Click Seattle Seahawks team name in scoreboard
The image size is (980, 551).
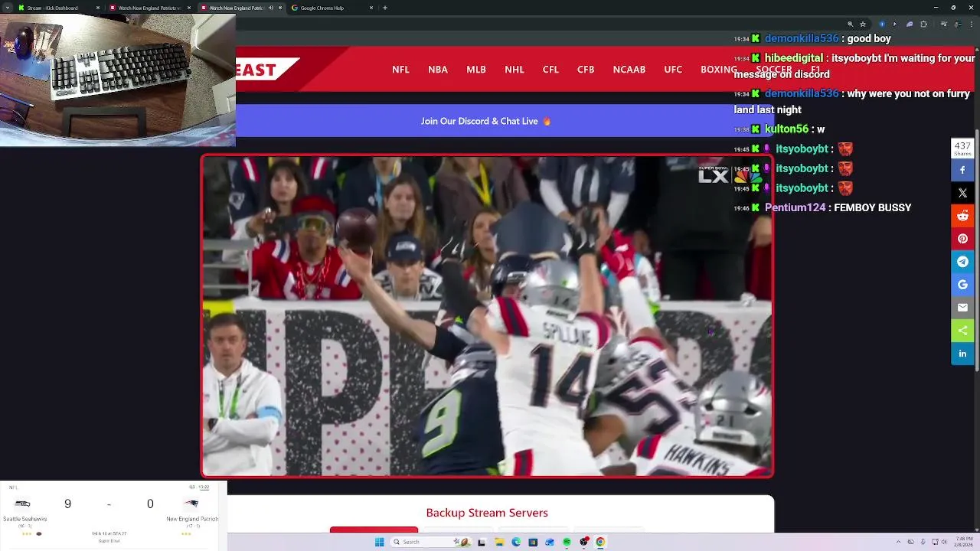pyautogui.click(x=24, y=519)
